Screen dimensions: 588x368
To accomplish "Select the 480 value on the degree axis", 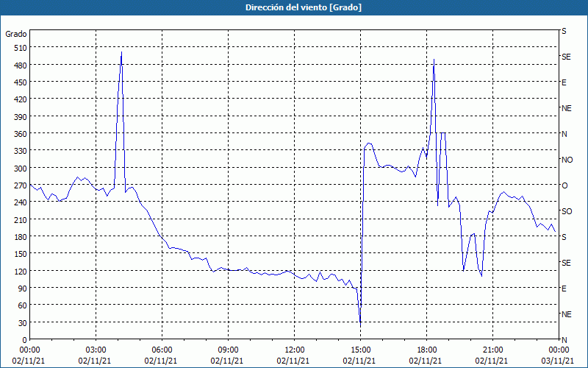I will [x=21, y=66].
